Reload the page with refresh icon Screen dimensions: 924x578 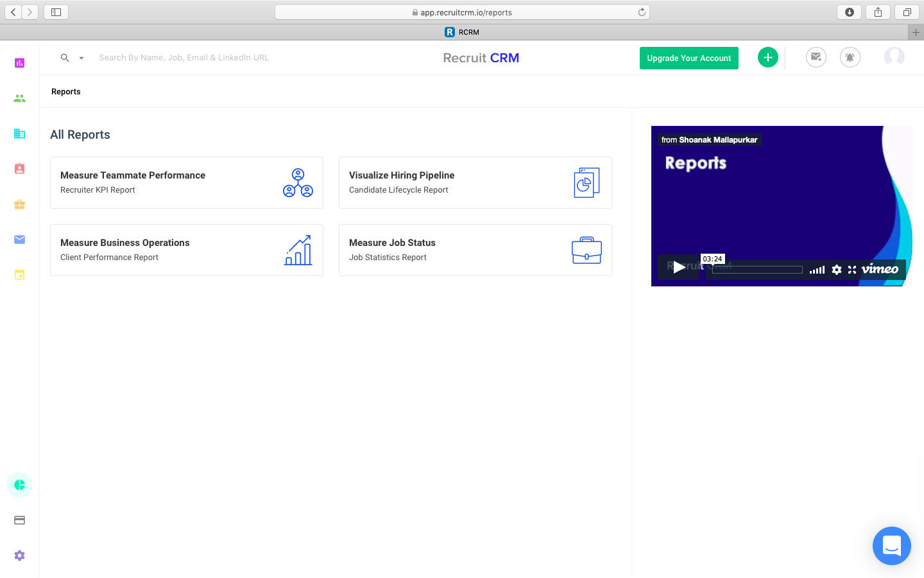642,12
